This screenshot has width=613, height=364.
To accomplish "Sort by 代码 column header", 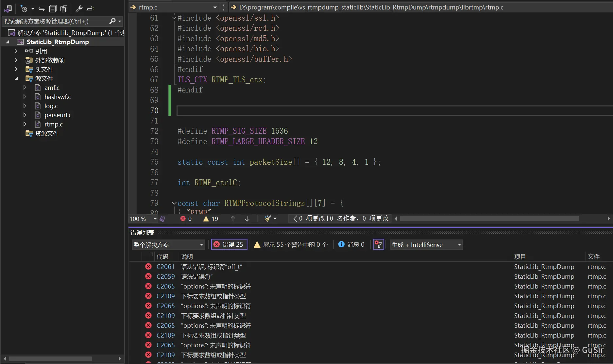I will tap(162, 257).
